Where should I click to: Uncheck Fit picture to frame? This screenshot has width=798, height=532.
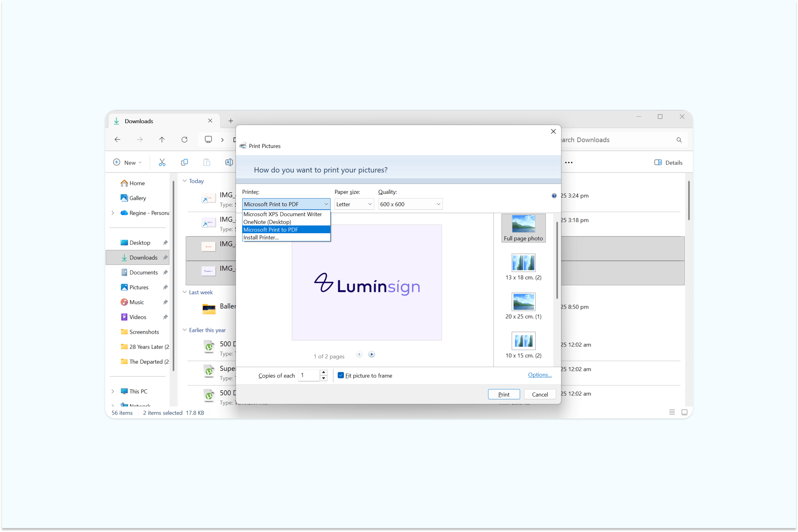(341, 375)
